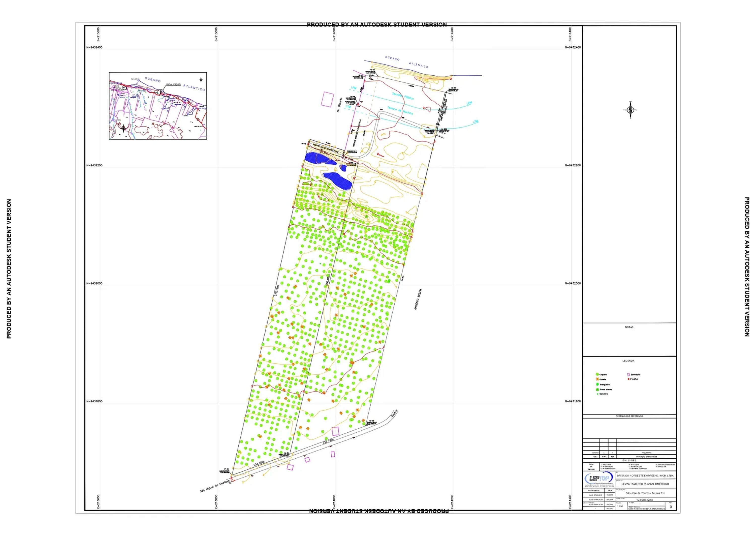Click the '572,19m' boundary dimension
Viewport: 756px width, 535px height.
[x=277, y=291]
